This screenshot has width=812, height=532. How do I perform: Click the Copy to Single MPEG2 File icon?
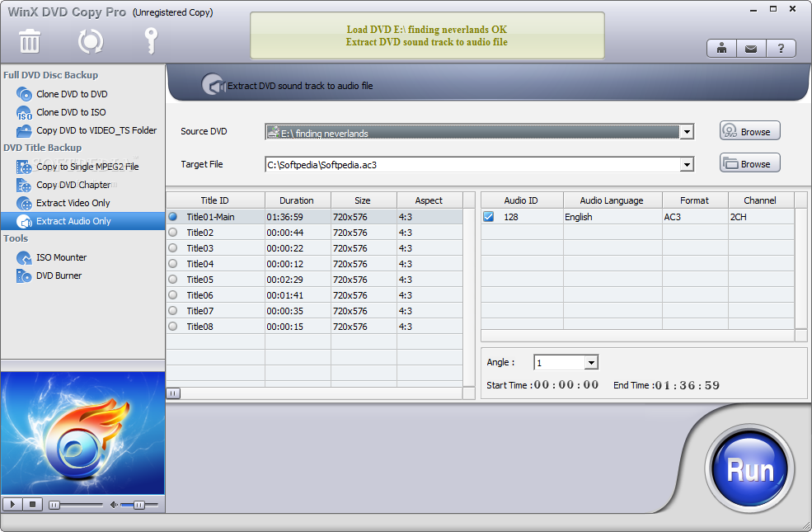pyautogui.click(x=24, y=167)
